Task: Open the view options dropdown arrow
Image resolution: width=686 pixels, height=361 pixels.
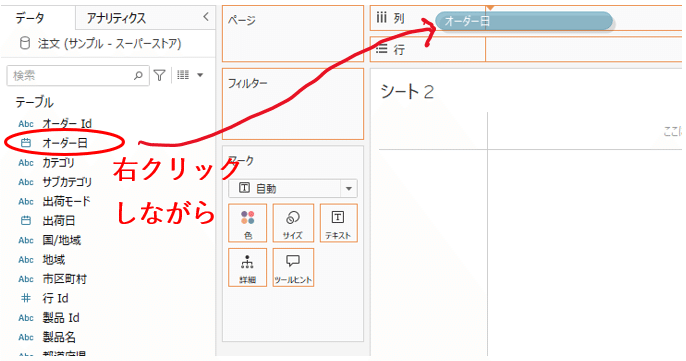Action: click(200, 75)
